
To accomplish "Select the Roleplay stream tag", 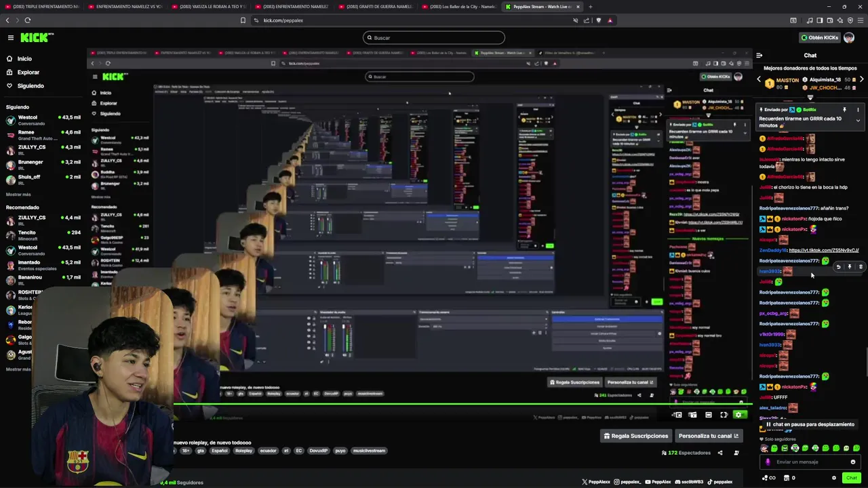I will click(243, 451).
